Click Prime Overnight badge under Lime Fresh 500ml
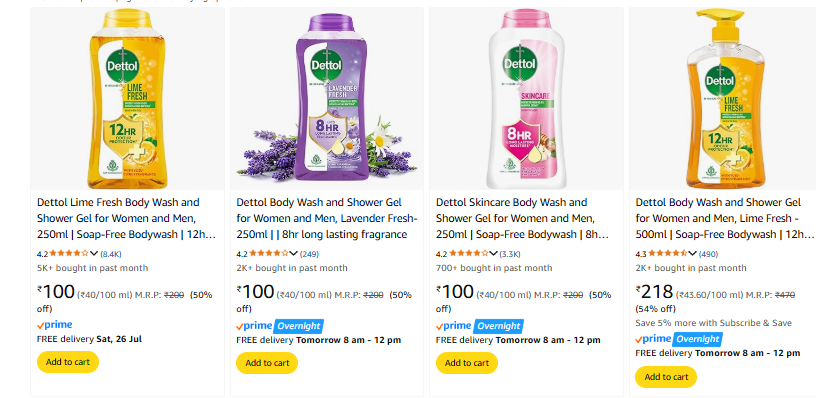 coord(679,339)
